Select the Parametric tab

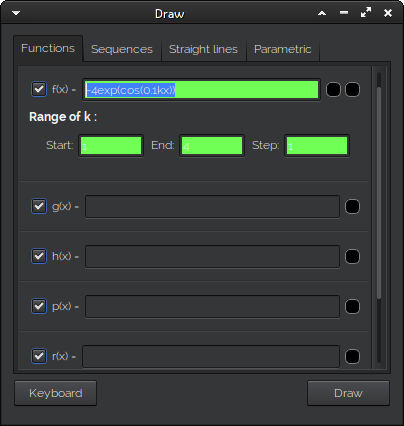283,49
